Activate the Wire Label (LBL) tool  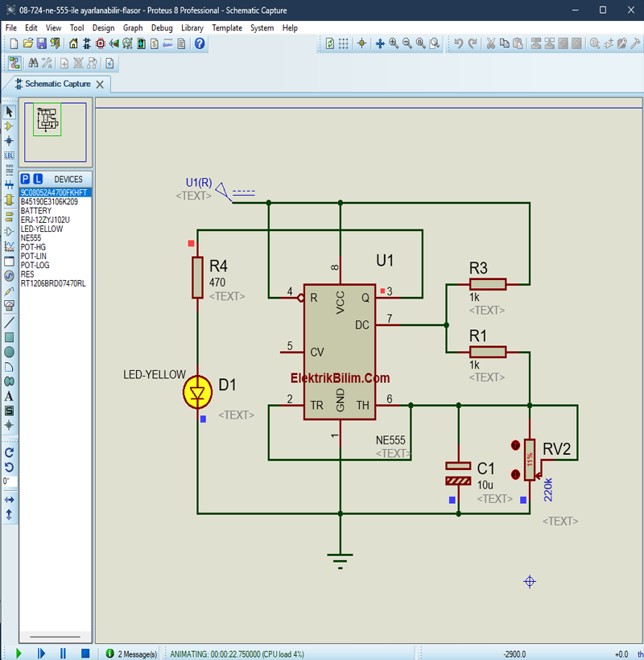tap(9, 155)
